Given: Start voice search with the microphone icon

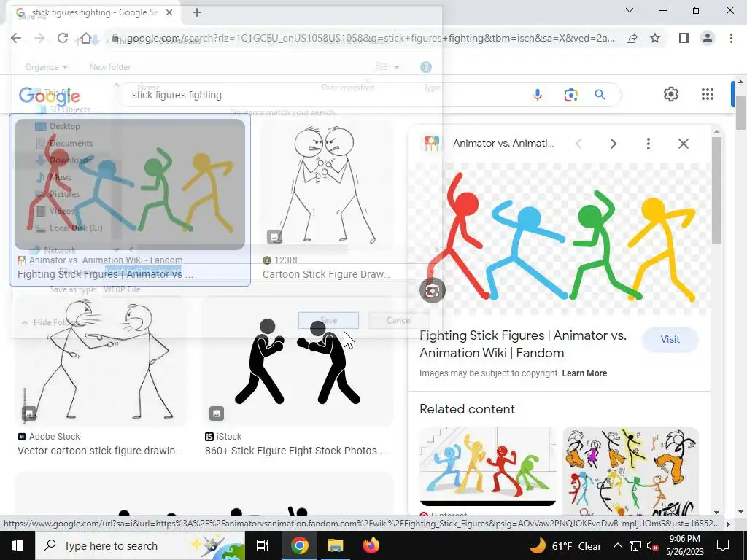Looking at the screenshot, I should [538, 95].
